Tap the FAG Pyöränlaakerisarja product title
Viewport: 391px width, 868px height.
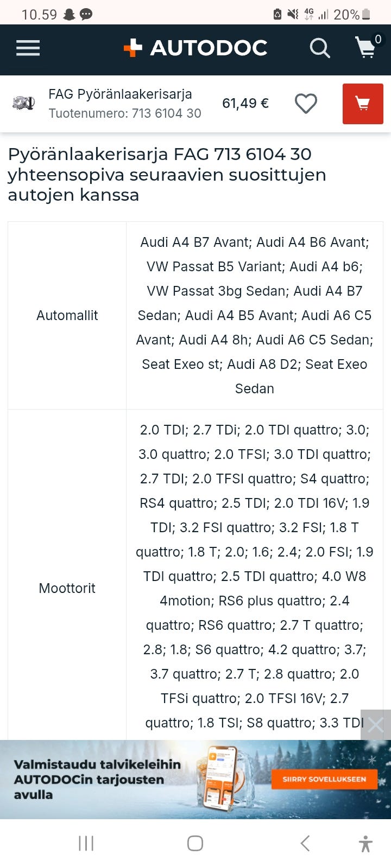120,94
